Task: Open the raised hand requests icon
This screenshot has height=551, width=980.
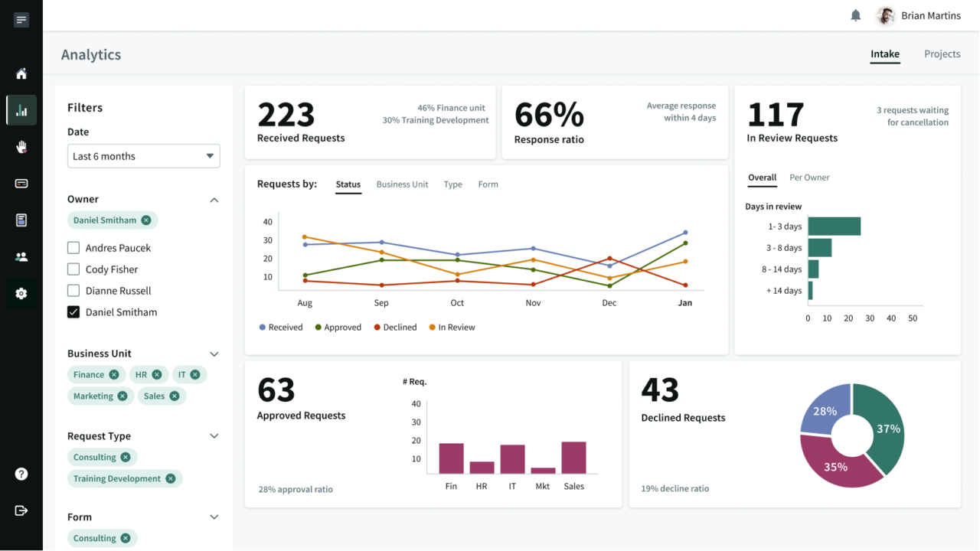Action: 21,147
